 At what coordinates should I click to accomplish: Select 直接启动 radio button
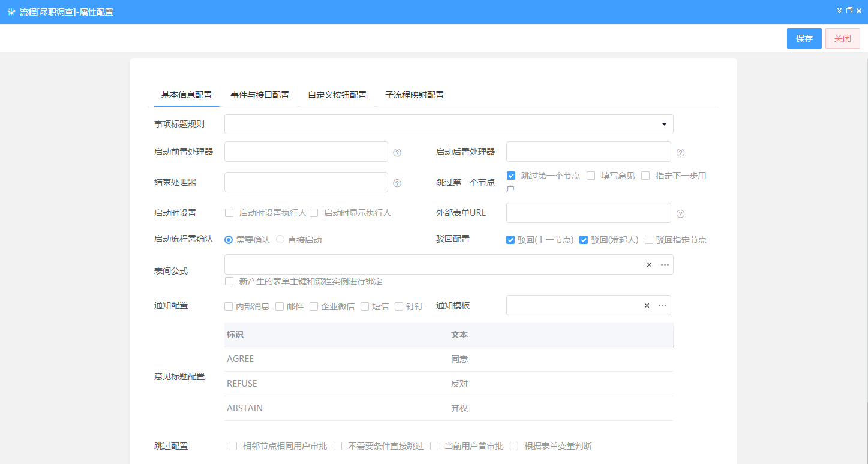tap(280, 240)
